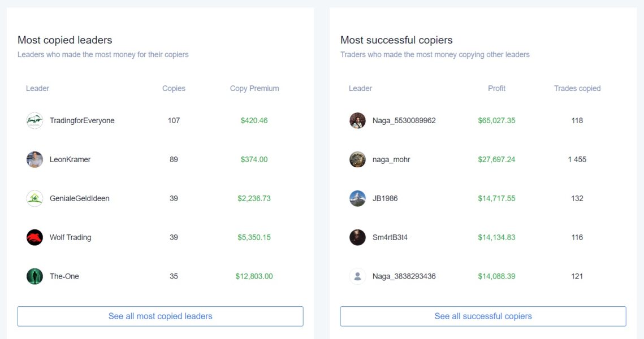Click Naga_3838293436's default user avatar
Viewport: 644px width, 339px height.
pyautogui.click(x=357, y=276)
